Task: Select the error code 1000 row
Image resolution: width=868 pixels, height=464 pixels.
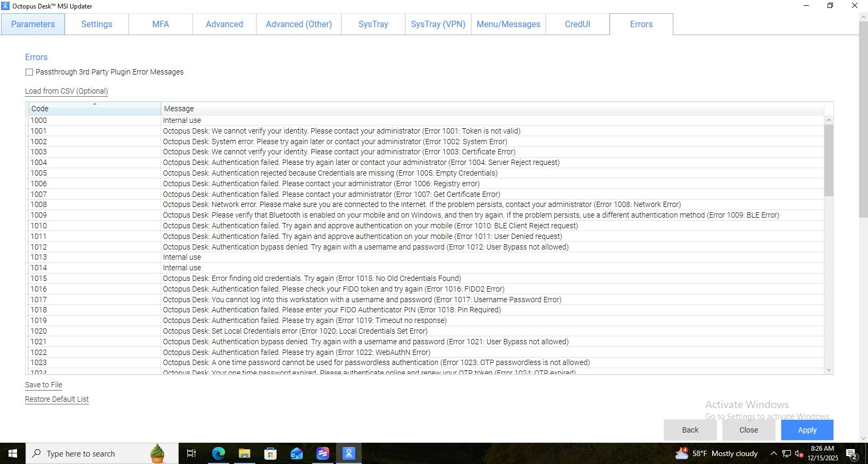Action: tap(426, 120)
